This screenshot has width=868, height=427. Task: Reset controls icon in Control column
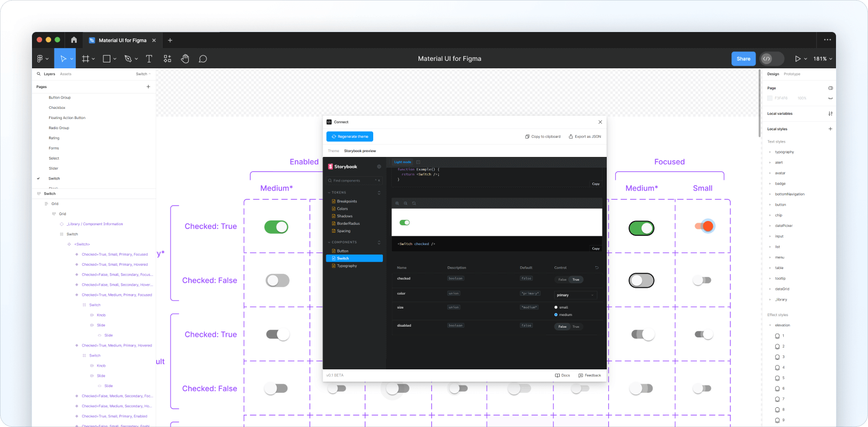[597, 267]
